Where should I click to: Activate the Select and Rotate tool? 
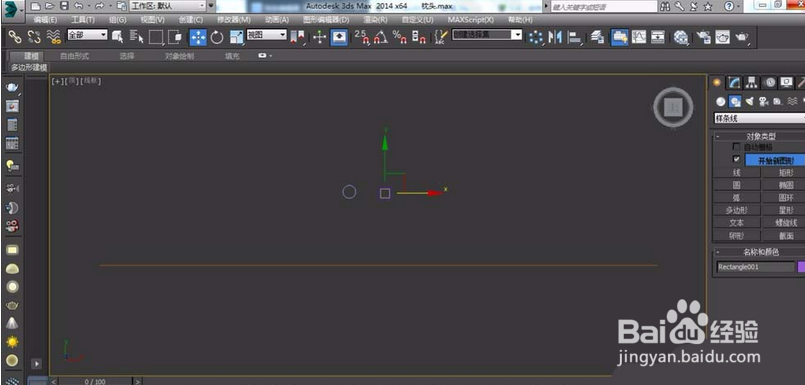217,37
